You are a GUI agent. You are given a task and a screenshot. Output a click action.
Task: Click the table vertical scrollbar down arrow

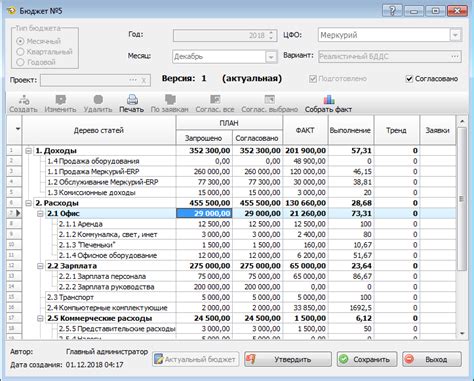[x=462, y=333]
